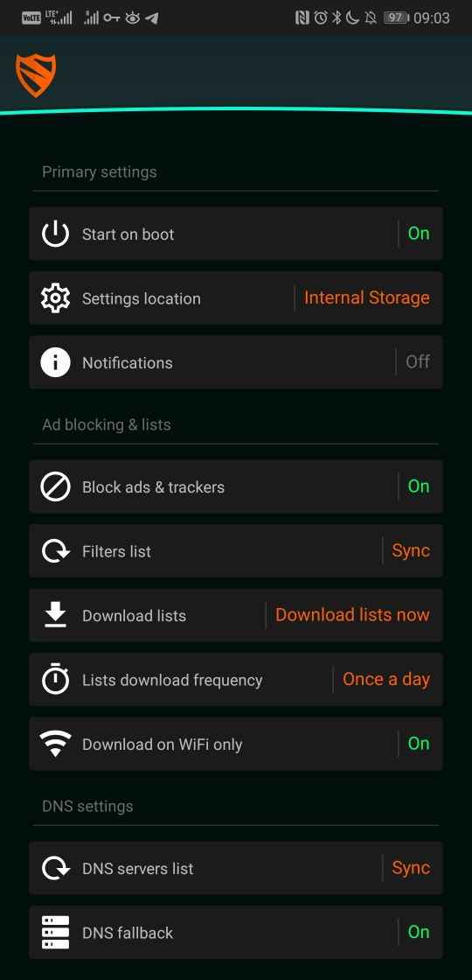Click the info icon next to Notifications
Screen dimensions: 472x980
click(x=56, y=362)
